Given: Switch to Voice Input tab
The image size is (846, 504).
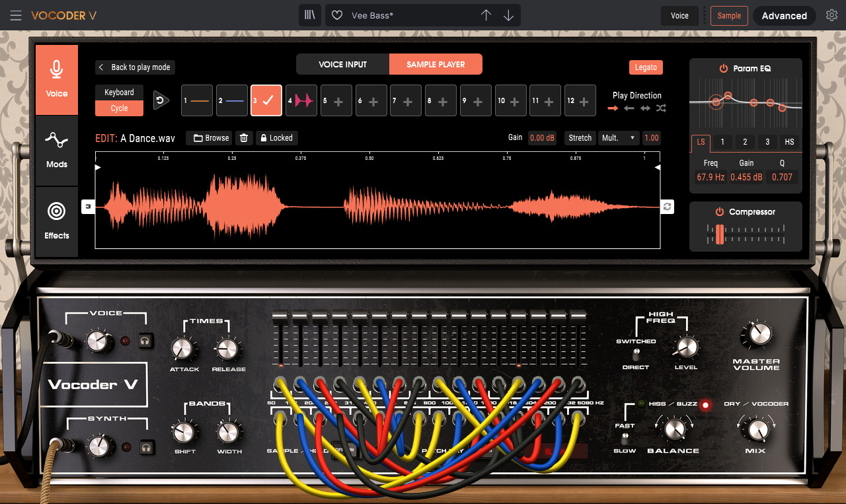Looking at the screenshot, I should pyautogui.click(x=342, y=64).
